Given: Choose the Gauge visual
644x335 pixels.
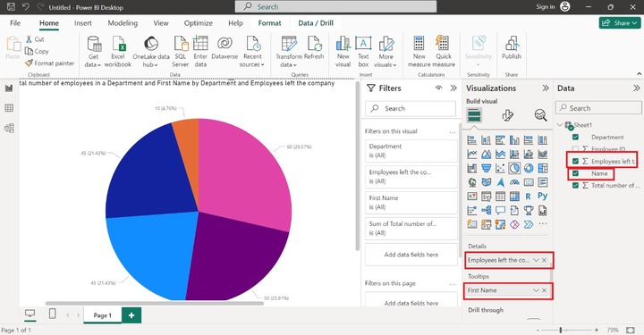Looking at the screenshot, I should [x=514, y=182].
